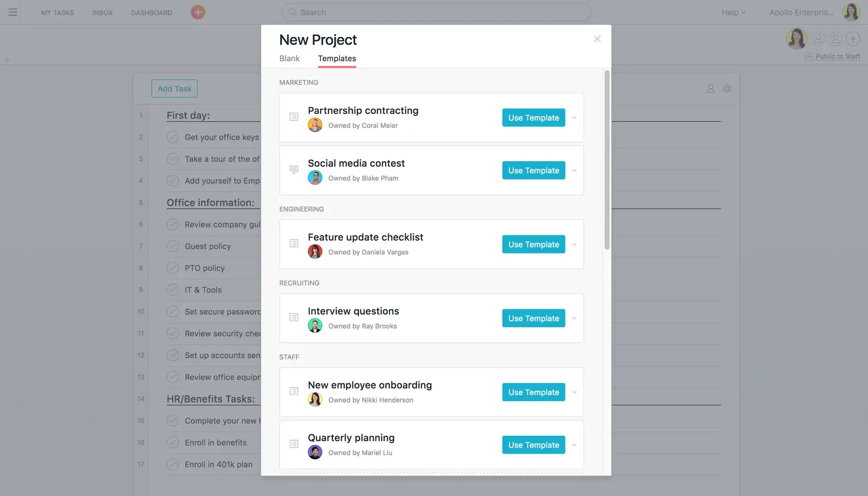Click Ray Brooks's avatar
The image size is (868, 496).
[x=315, y=326]
